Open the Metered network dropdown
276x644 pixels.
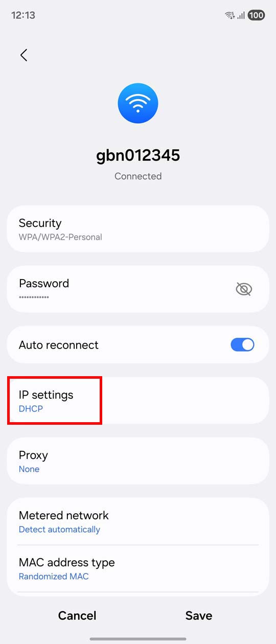pos(138,521)
